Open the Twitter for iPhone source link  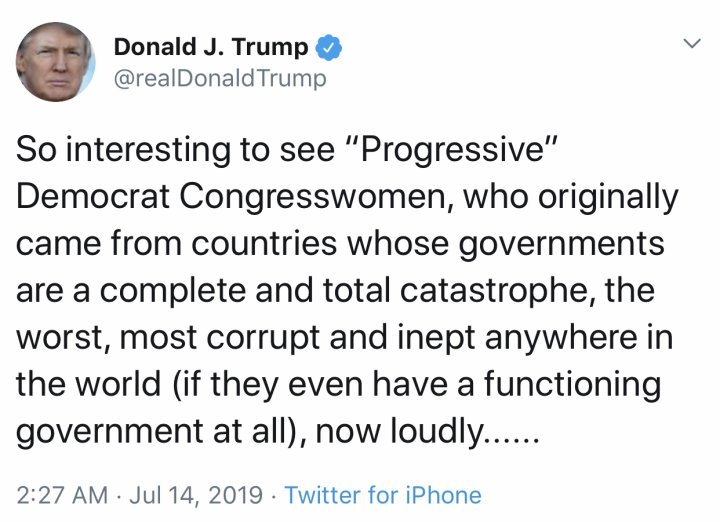pyautogui.click(x=383, y=494)
